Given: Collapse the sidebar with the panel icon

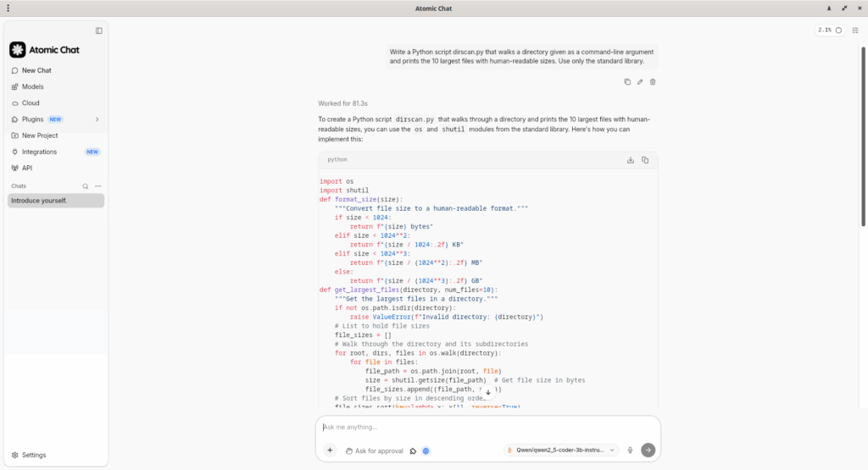Looking at the screenshot, I should tap(98, 31).
